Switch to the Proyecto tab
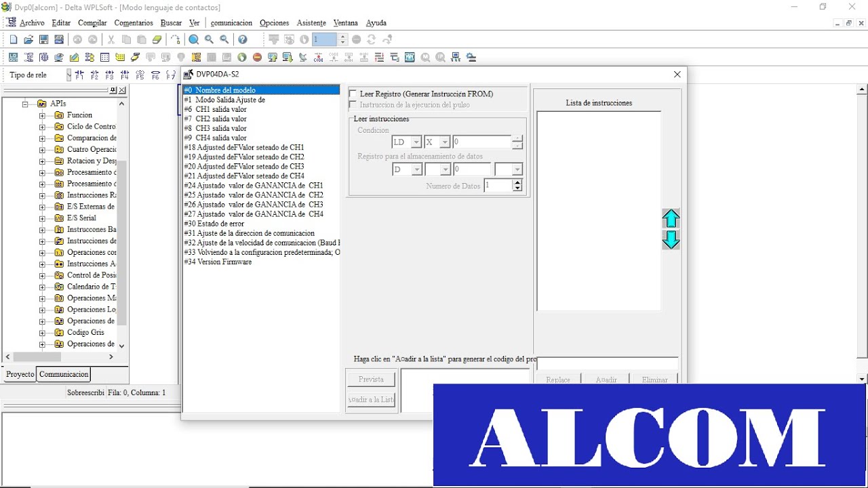868x488 pixels. click(20, 374)
